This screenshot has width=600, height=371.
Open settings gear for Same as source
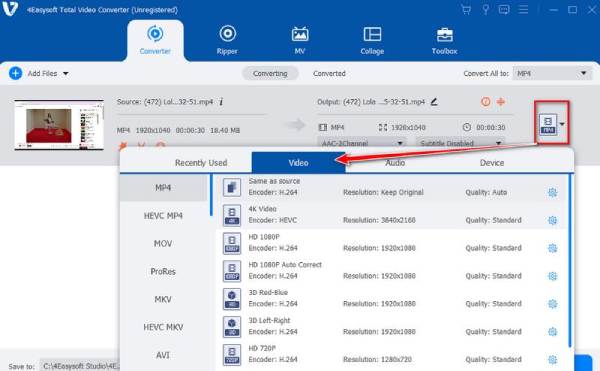pos(552,192)
